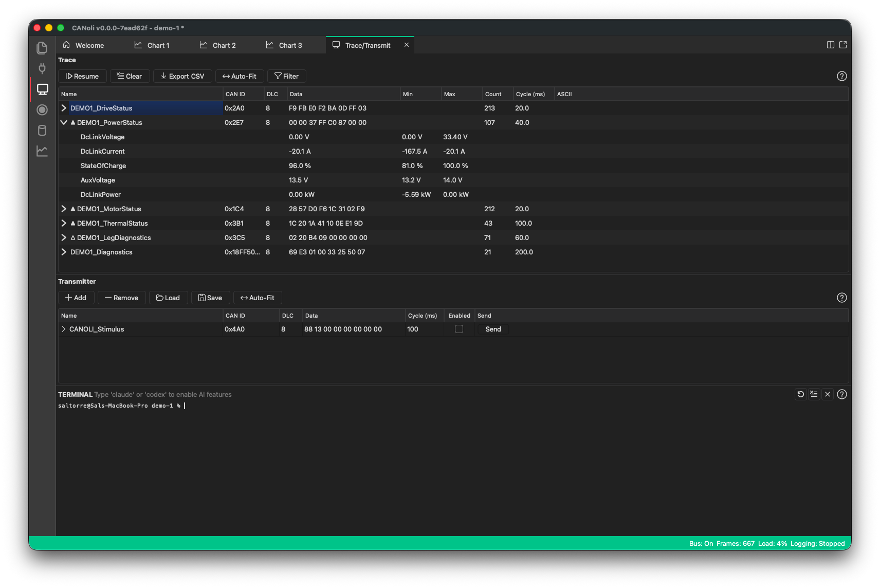Click Add in the Transmitter toolbar
This screenshot has height=588, width=880.
[76, 298]
